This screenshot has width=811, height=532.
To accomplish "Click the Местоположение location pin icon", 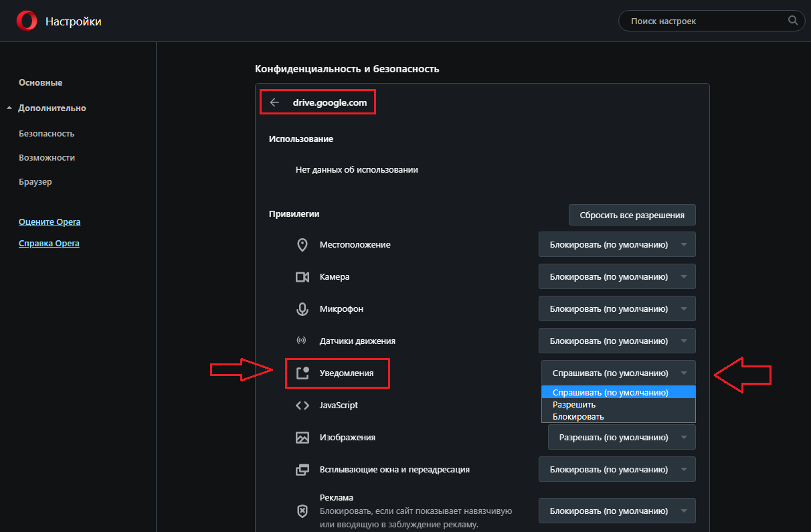I will [x=302, y=244].
